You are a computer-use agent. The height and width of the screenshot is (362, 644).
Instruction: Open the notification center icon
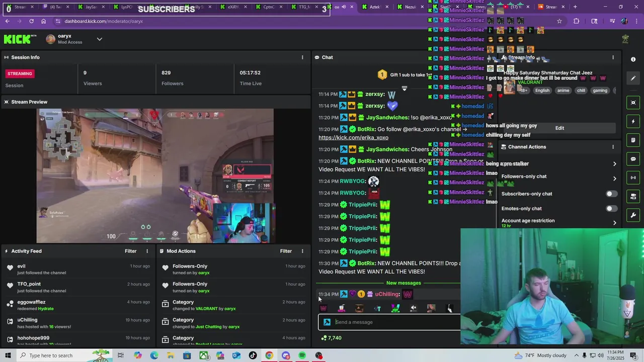click(x=633, y=355)
